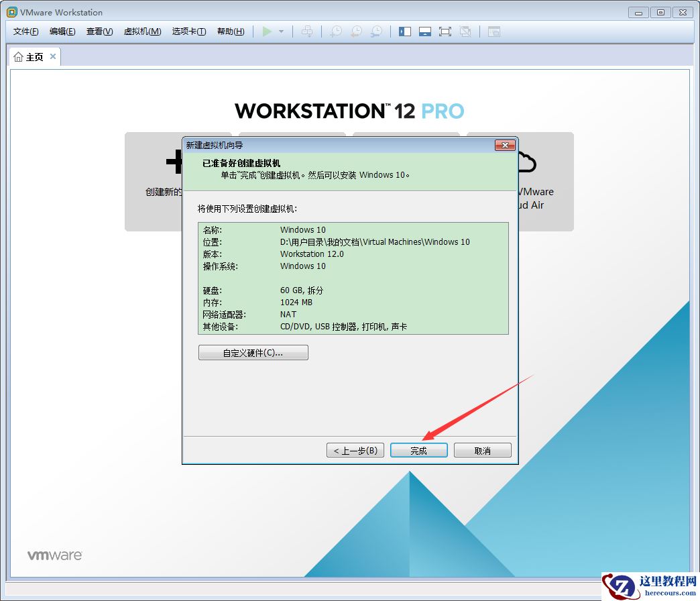This screenshot has height=601, width=700.
Task: Close the 主页 tab with its X
Action: point(53,56)
